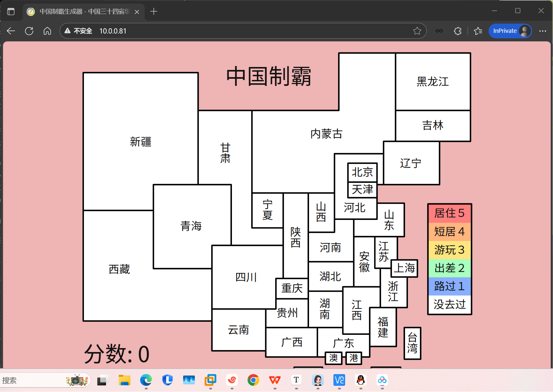This screenshot has width=553, height=392.
Task: Select the white 没去过 legend swatch
Action: pos(450,305)
